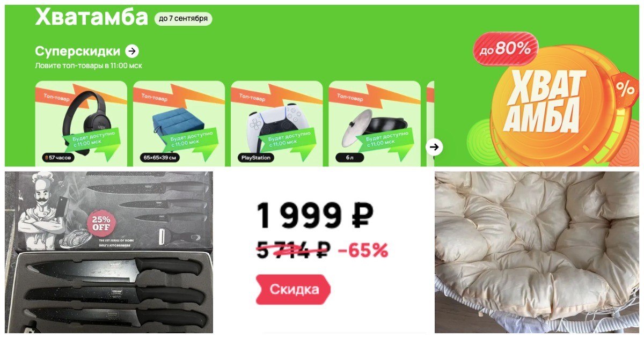Open the headphones top-product card
The image size is (644, 338).
pos(81,123)
